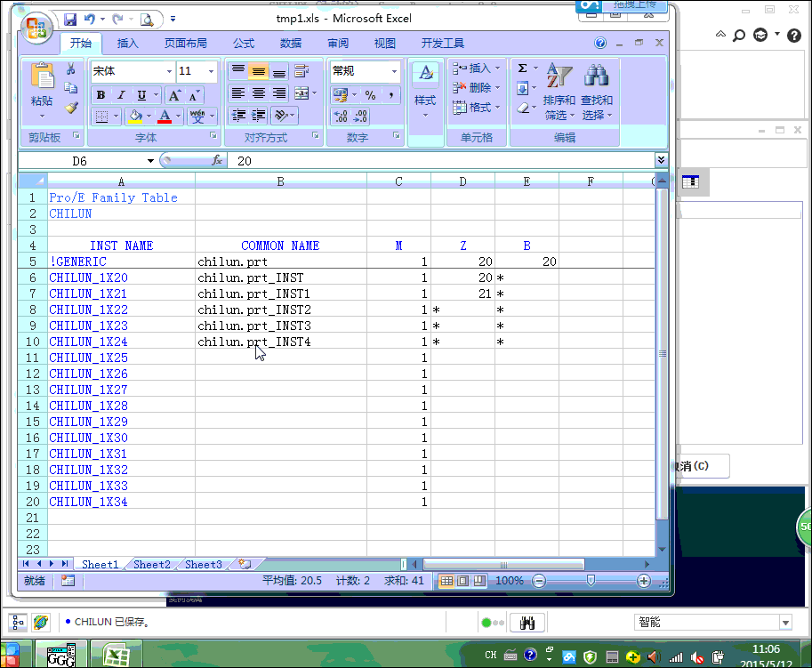The width and height of the screenshot is (812, 668).
Task: Open 查找和选择 find and select menu
Action: (x=597, y=93)
